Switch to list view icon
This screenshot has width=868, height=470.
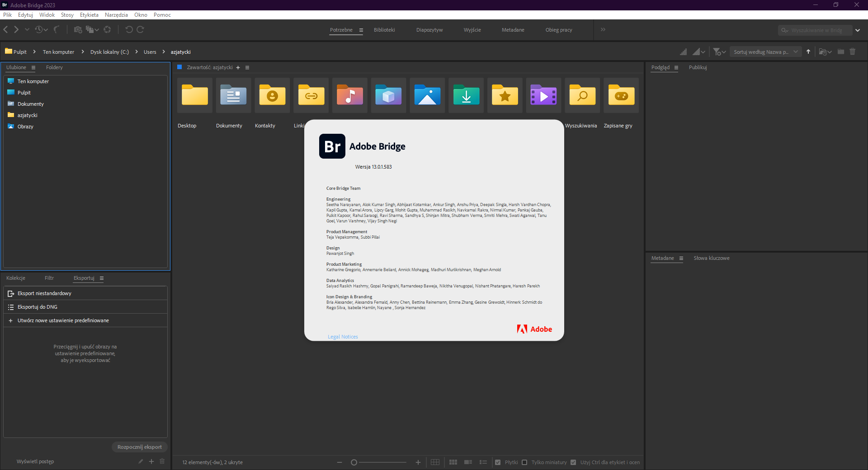coord(483,462)
